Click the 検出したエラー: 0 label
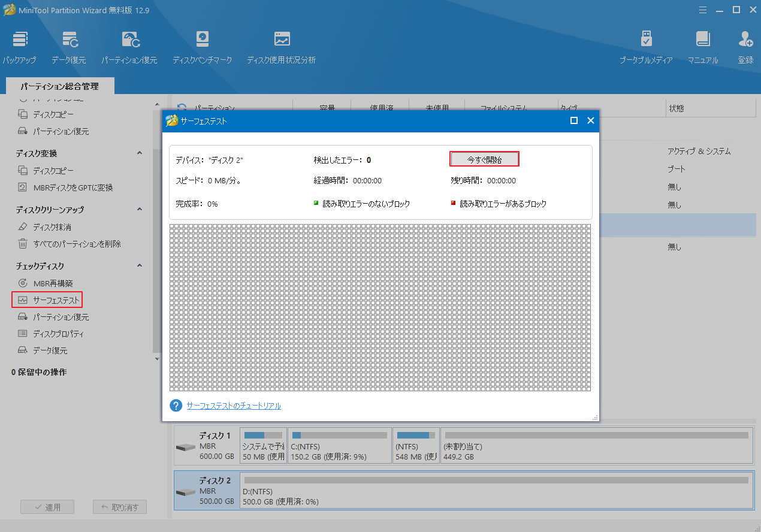The height and width of the screenshot is (532, 761). [x=342, y=160]
